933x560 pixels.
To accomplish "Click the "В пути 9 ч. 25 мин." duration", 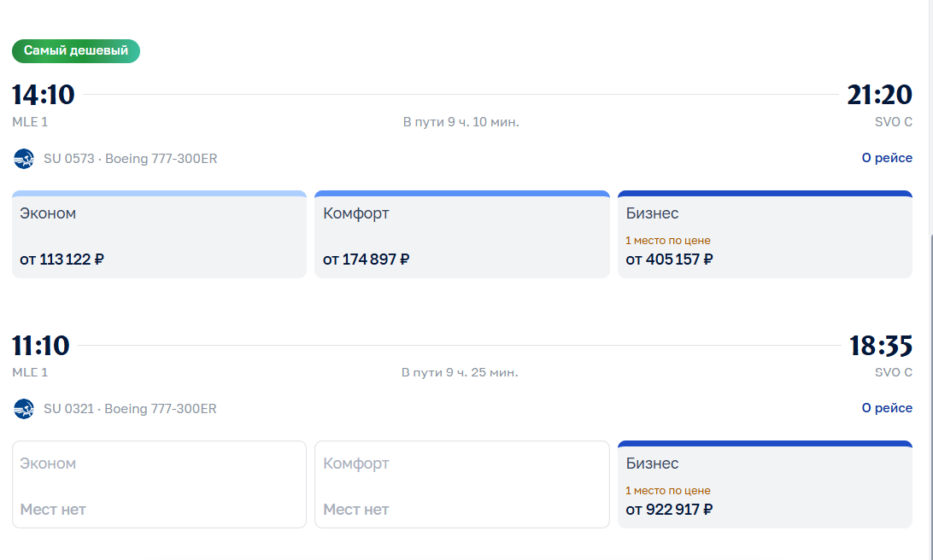I will [x=460, y=372].
